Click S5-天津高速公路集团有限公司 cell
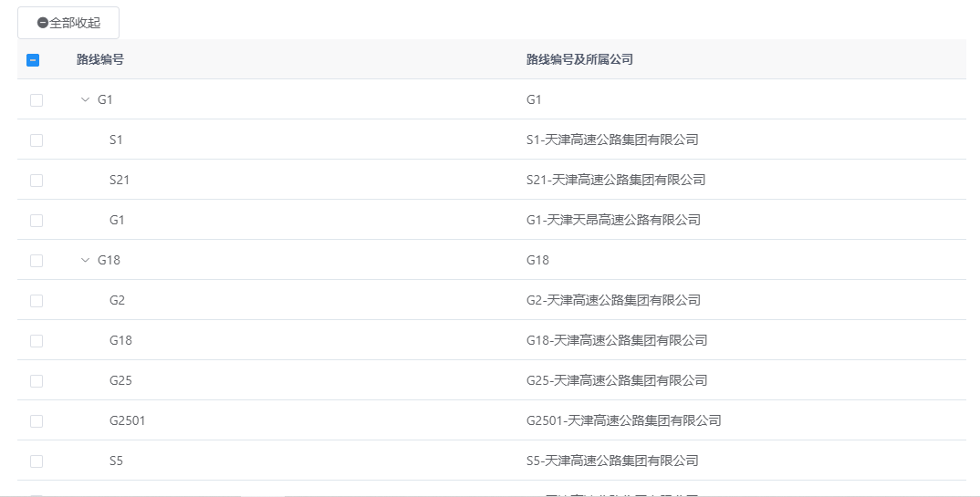This screenshot has height=497, width=980. [612, 461]
